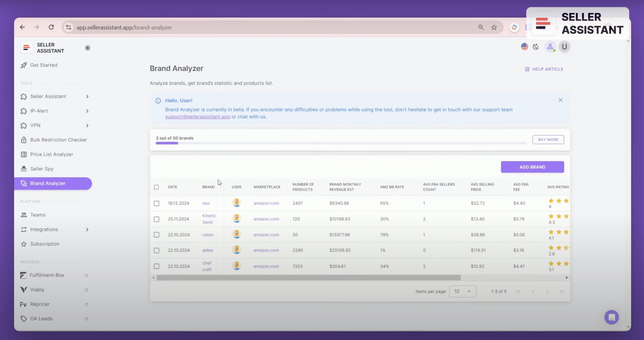Open the Teams panel
The width and height of the screenshot is (644, 340).
coord(38,215)
